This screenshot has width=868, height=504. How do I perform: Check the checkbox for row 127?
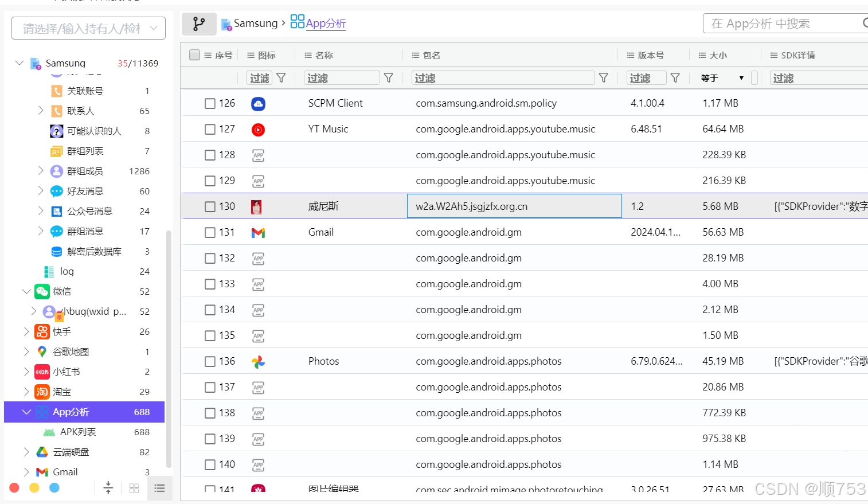(x=210, y=129)
